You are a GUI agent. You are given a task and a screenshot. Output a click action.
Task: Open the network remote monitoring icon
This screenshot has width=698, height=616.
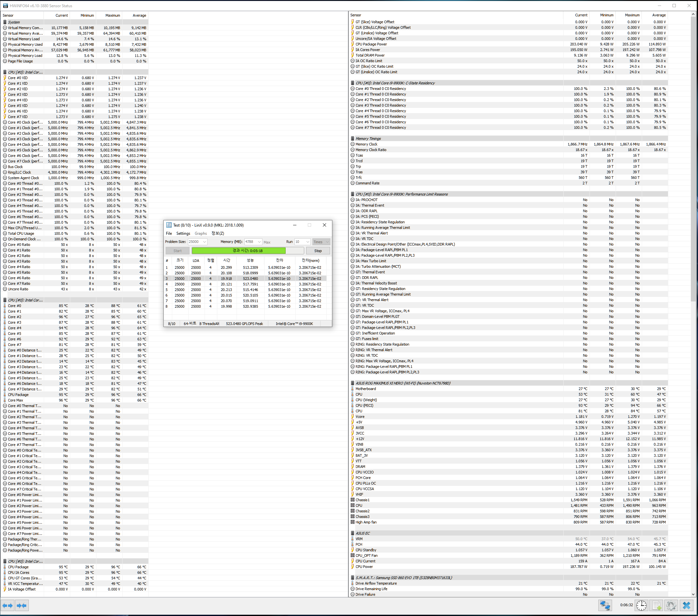click(605, 606)
